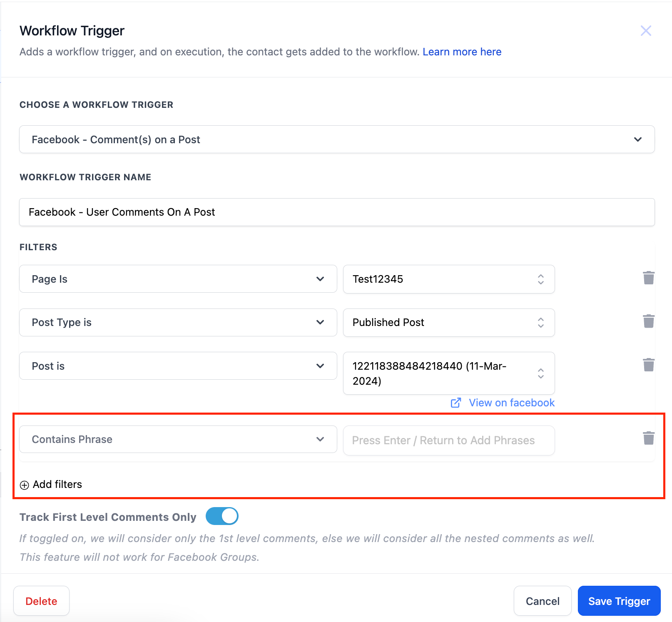Expand the Post is filter dropdown
672x622 pixels.
[x=178, y=366]
